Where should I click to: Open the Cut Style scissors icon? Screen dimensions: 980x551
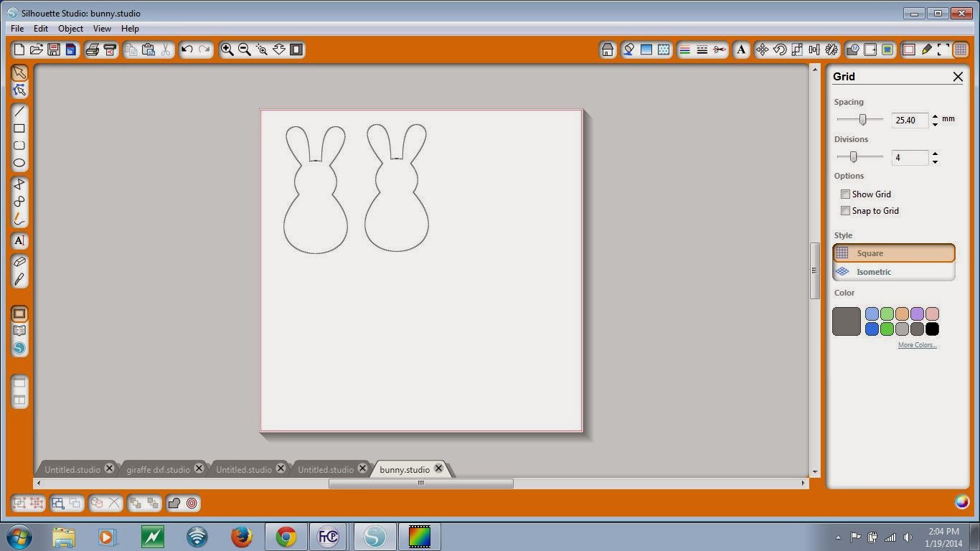tap(720, 50)
